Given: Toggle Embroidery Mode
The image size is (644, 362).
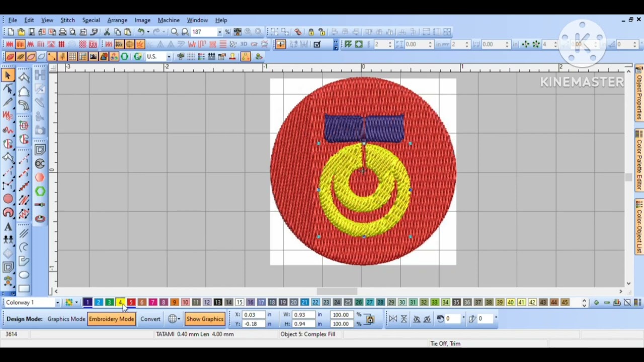Looking at the screenshot, I should pos(111,319).
